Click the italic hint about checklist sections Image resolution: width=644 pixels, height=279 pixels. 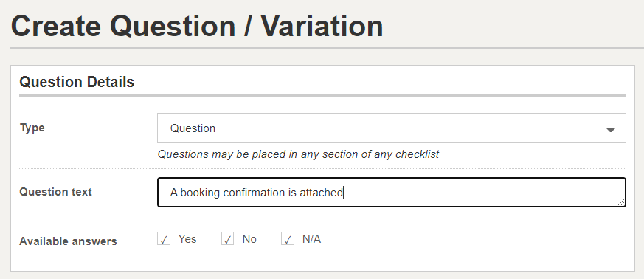(298, 154)
